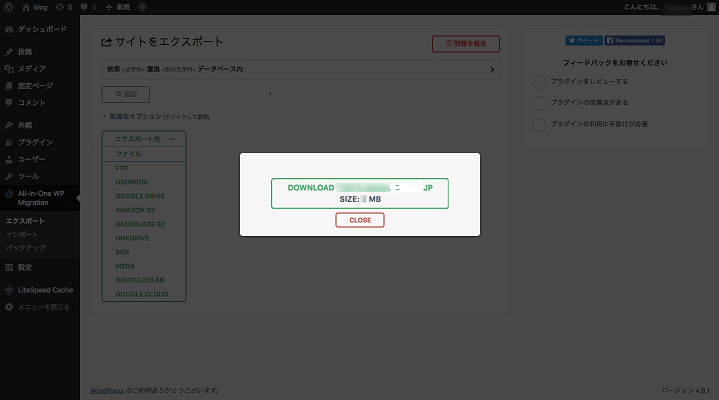Click the LiteSpeed Cache sidebar icon
Viewport: 719px width, 400px height.
coord(9,290)
